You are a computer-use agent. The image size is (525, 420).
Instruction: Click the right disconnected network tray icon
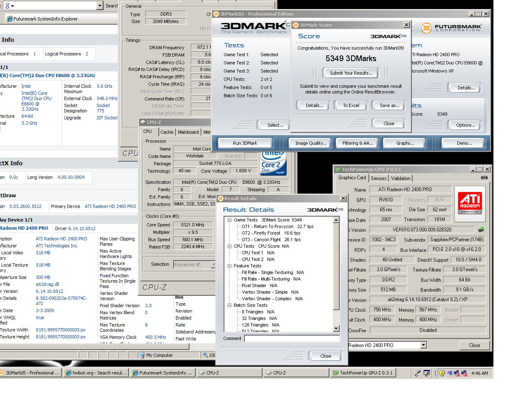464,373
